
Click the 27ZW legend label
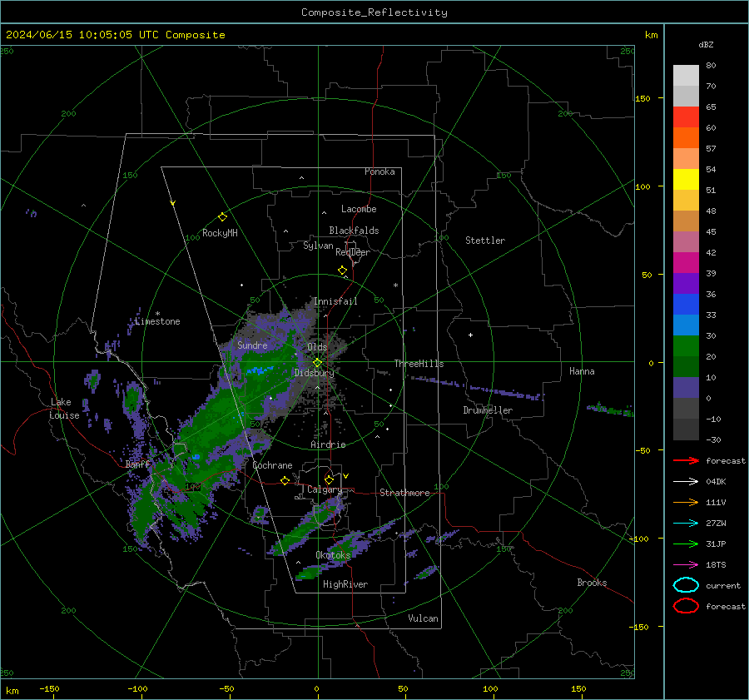click(x=716, y=524)
